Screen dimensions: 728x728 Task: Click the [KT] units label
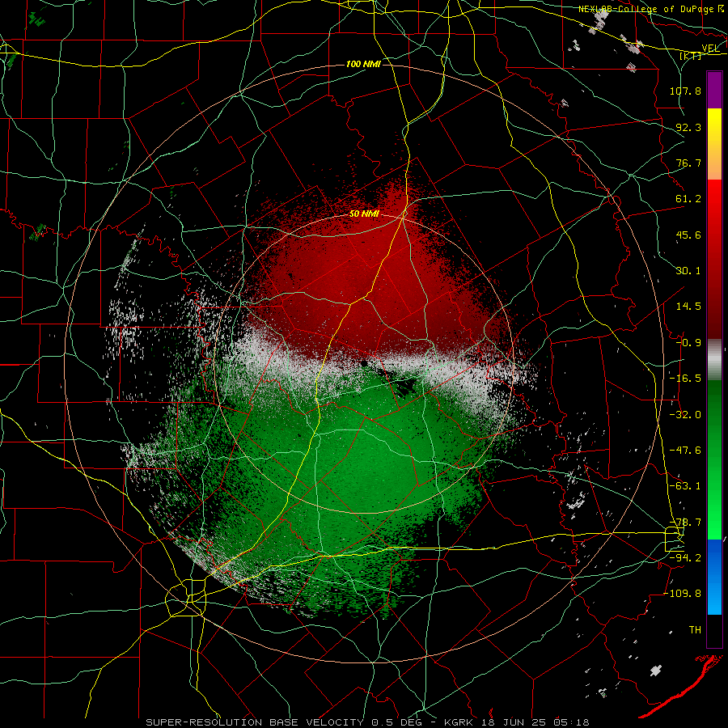pos(690,56)
